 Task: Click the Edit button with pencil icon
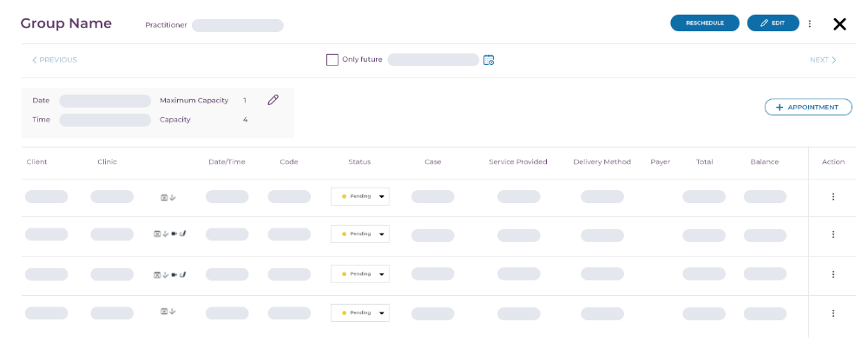773,23
